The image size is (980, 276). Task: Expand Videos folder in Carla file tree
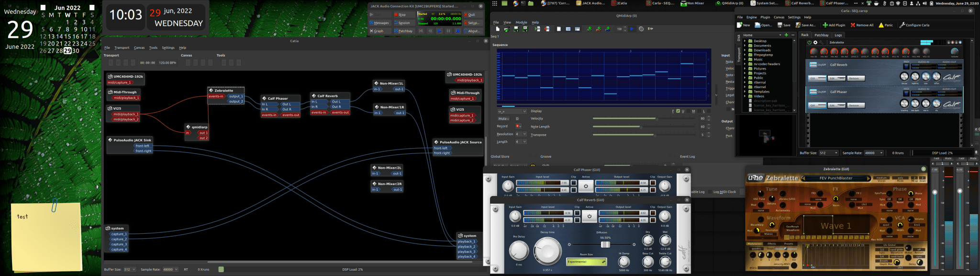[x=745, y=96]
